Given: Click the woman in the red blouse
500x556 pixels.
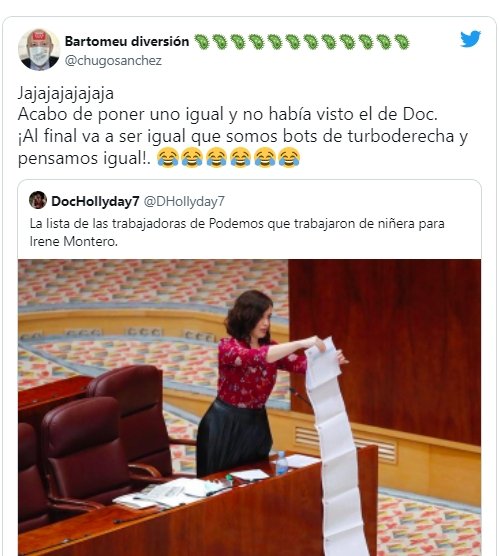Looking at the screenshot, I should coord(255,383).
